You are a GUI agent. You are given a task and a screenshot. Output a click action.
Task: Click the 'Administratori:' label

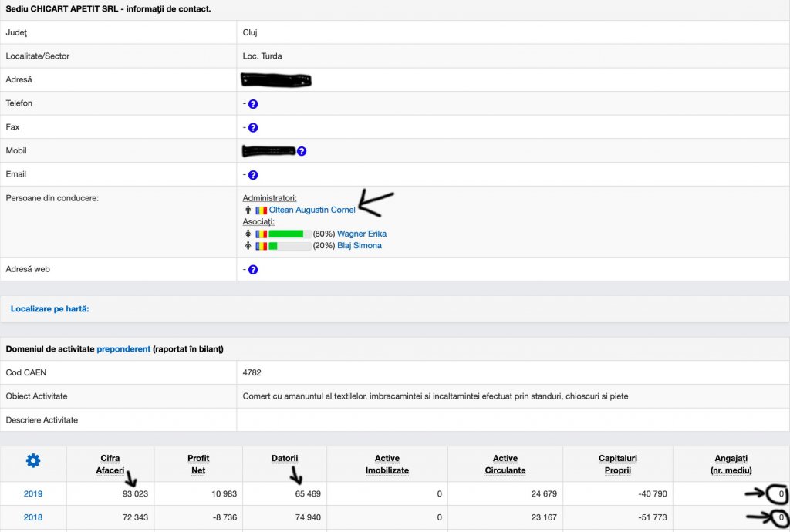(x=269, y=198)
